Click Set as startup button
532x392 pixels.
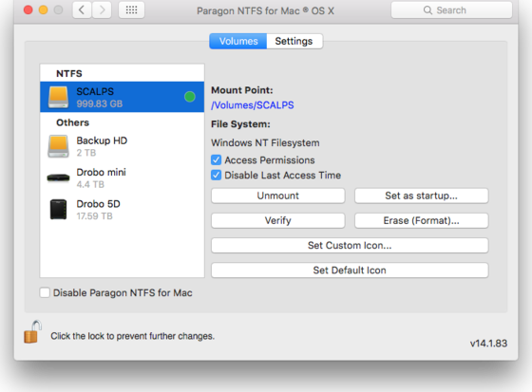421,196
